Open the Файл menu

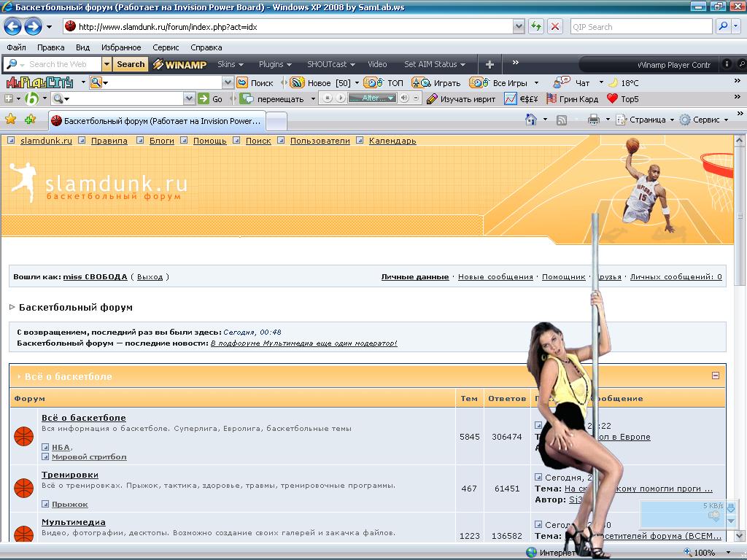tap(16, 47)
